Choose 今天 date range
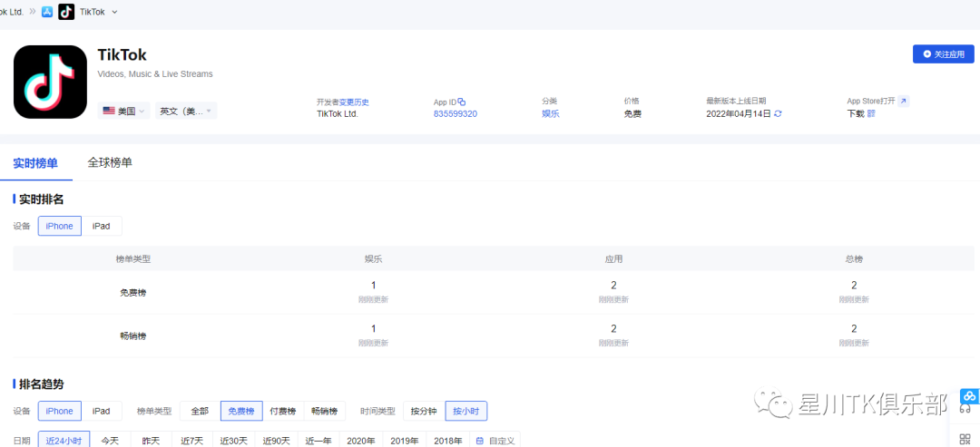 click(x=110, y=440)
